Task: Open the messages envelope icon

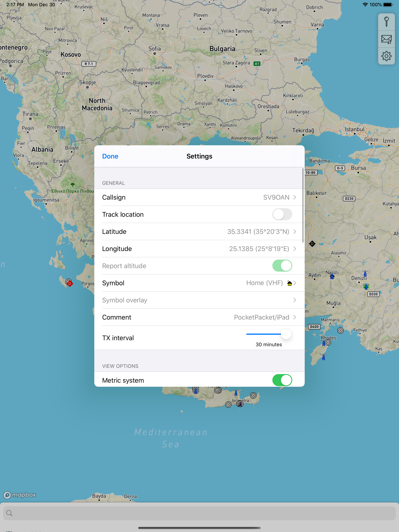Action: [x=386, y=39]
